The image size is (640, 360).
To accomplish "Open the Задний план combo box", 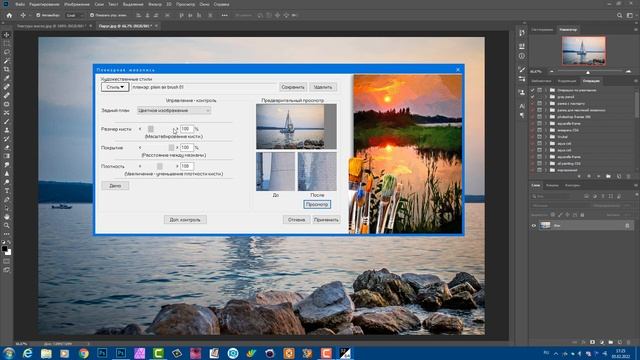I will tap(174, 110).
